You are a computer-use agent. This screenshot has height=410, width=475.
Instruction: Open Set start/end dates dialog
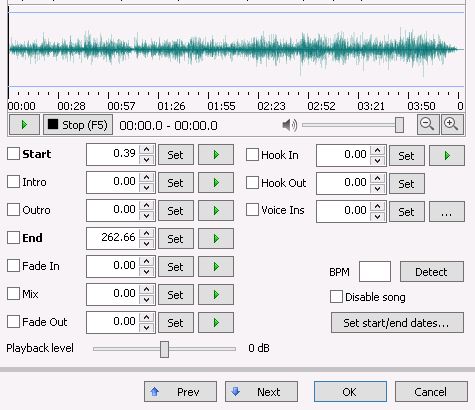(397, 323)
